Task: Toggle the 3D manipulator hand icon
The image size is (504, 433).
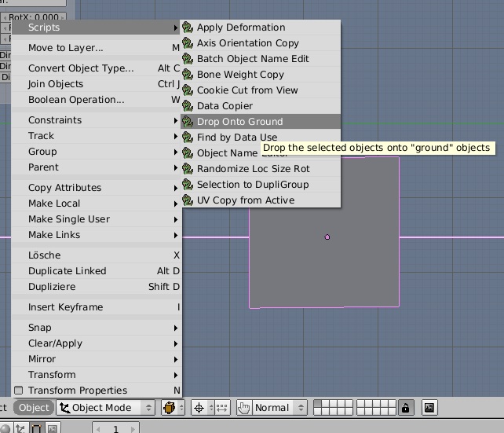Action: click(x=244, y=408)
